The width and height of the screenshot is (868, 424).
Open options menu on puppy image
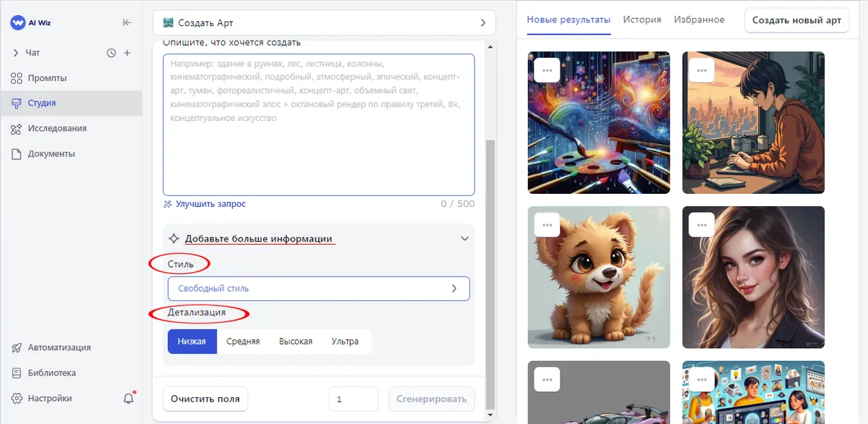pyautogui.click(x=548, y=224)
